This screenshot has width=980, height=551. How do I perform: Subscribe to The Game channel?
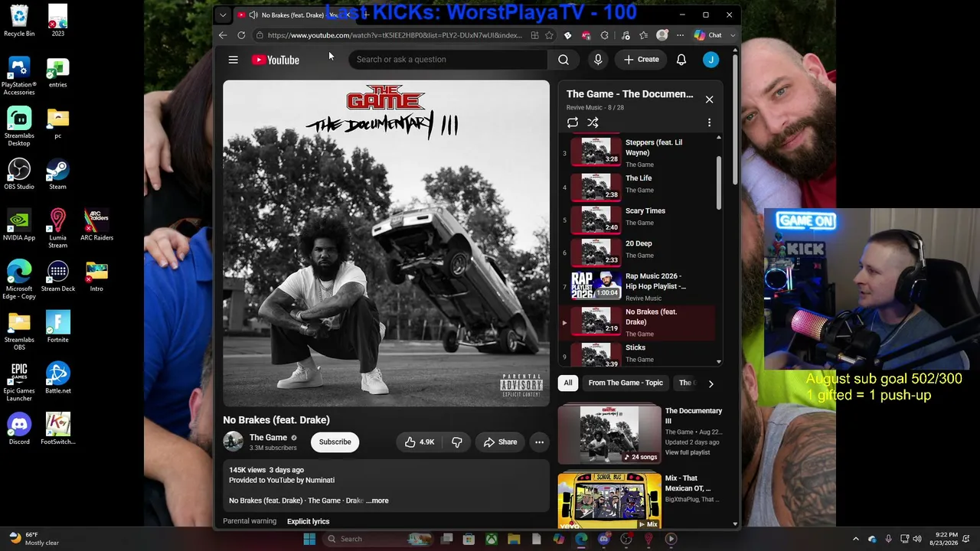click(335, 442)
